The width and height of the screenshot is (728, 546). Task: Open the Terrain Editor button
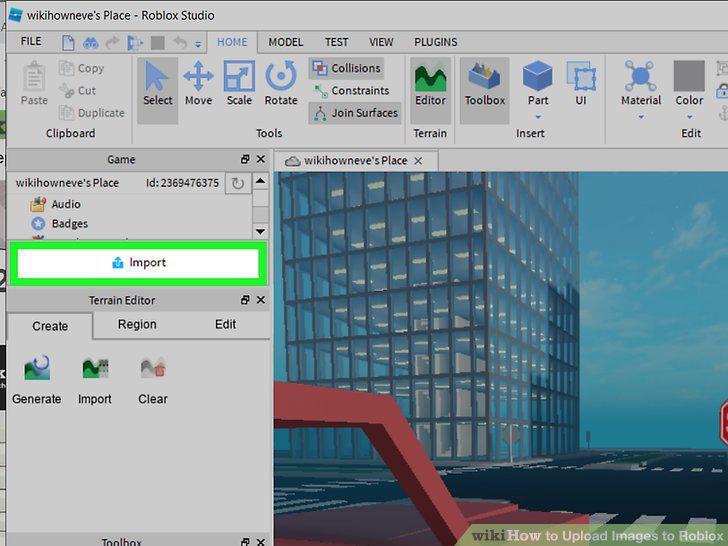click(x=430, y=91)
